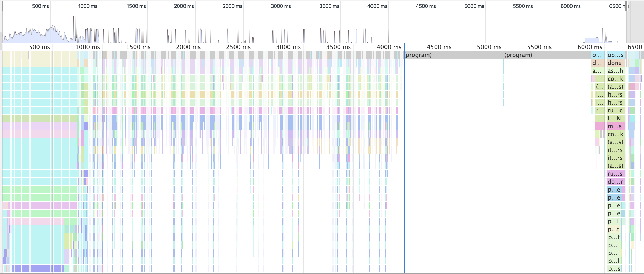The width and height of the screenshot is (644, 274).
Task: Select the blue p…e frame
Action: (614, 190)
